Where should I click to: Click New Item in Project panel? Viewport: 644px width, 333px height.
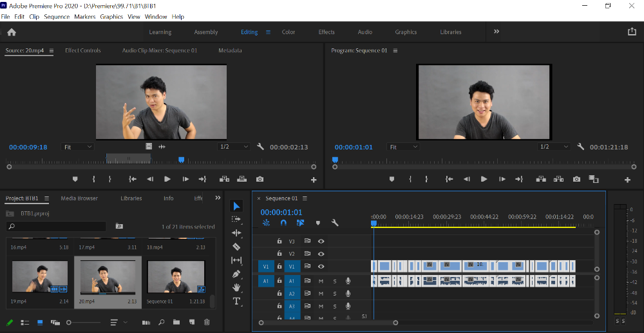tap(192, 322)
